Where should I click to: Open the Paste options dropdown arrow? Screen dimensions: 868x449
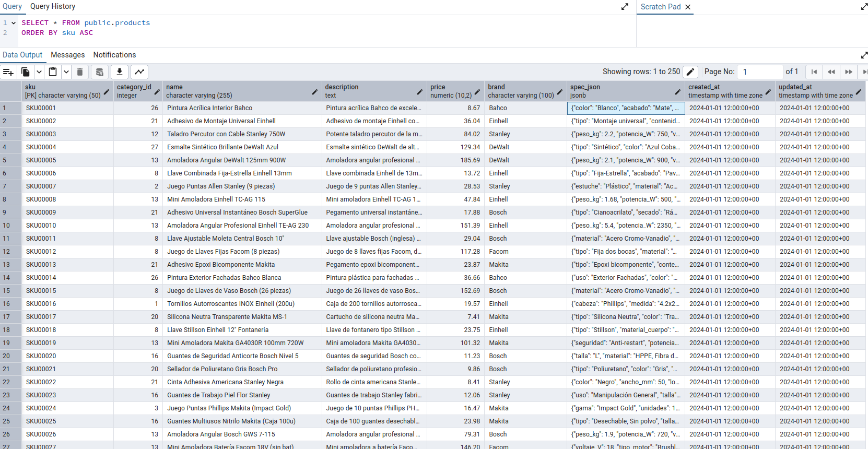[66, 72]
